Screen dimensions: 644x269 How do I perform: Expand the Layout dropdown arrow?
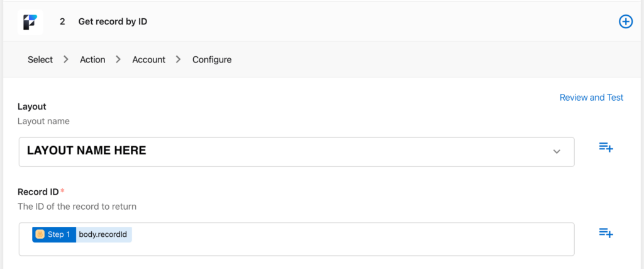[557, 151]
